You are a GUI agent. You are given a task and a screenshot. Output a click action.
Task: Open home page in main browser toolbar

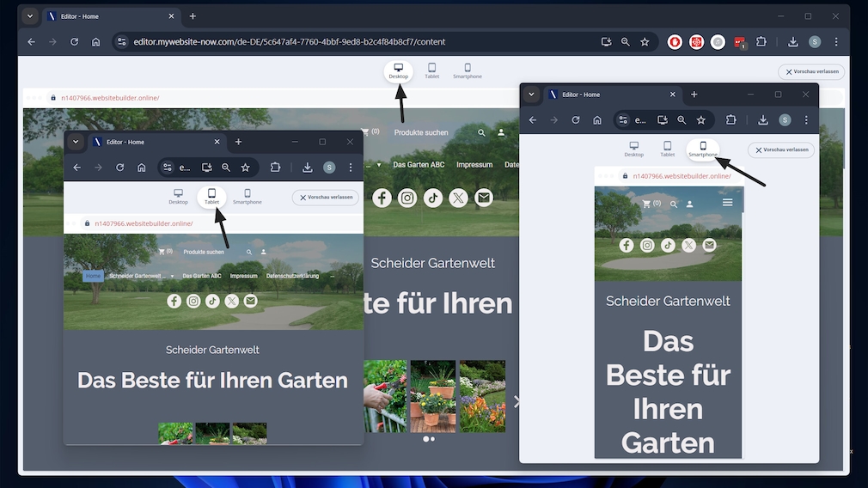95,41
